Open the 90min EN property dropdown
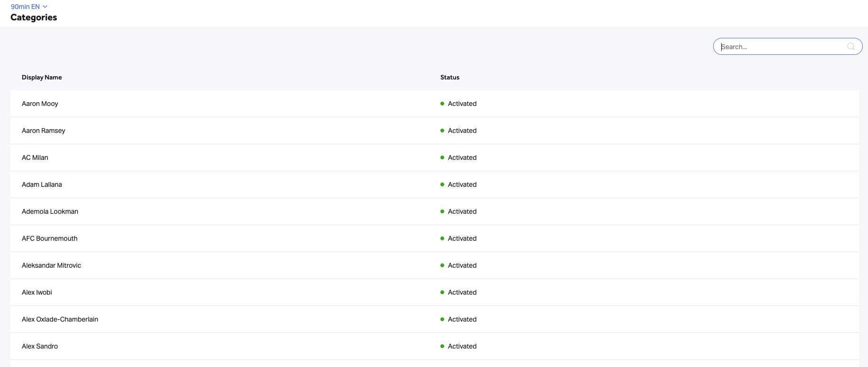This screenshot has height=367, width=868. click(29, 7)
